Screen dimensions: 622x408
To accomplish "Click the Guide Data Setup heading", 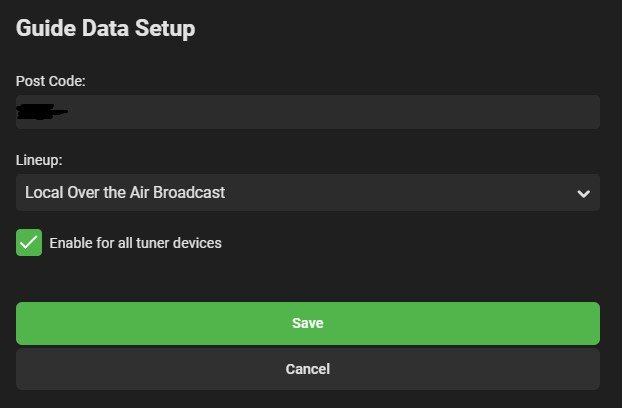I will pyautogui.click(x=105, y=29).
